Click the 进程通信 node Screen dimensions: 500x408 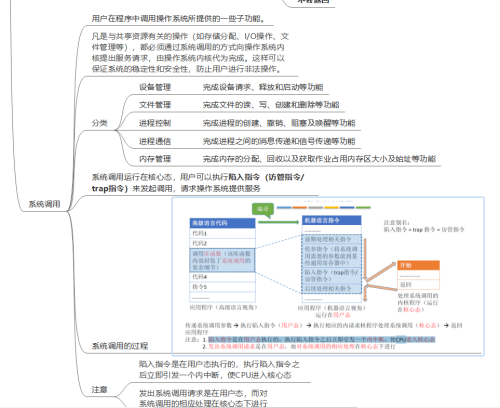coord(155,141)
